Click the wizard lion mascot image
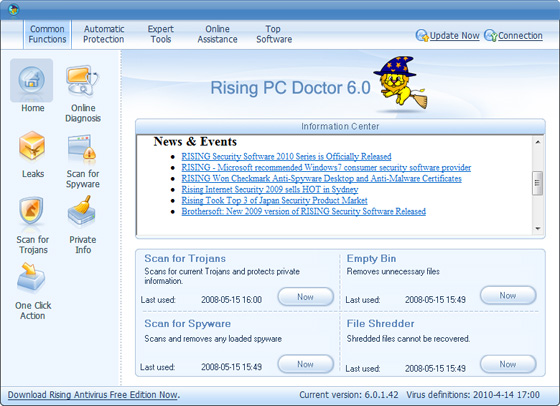Image resolution: width=560 pixels, height=406 pixels. point(400,82)
